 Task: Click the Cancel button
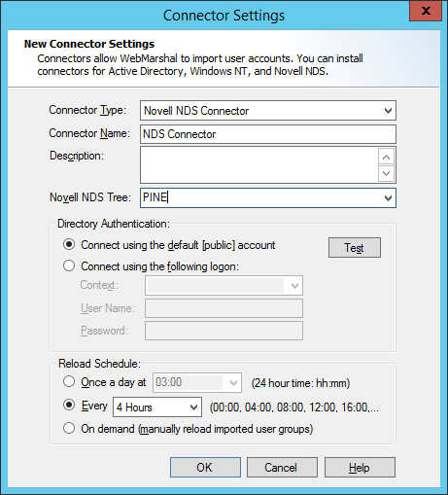coord(282,467)
